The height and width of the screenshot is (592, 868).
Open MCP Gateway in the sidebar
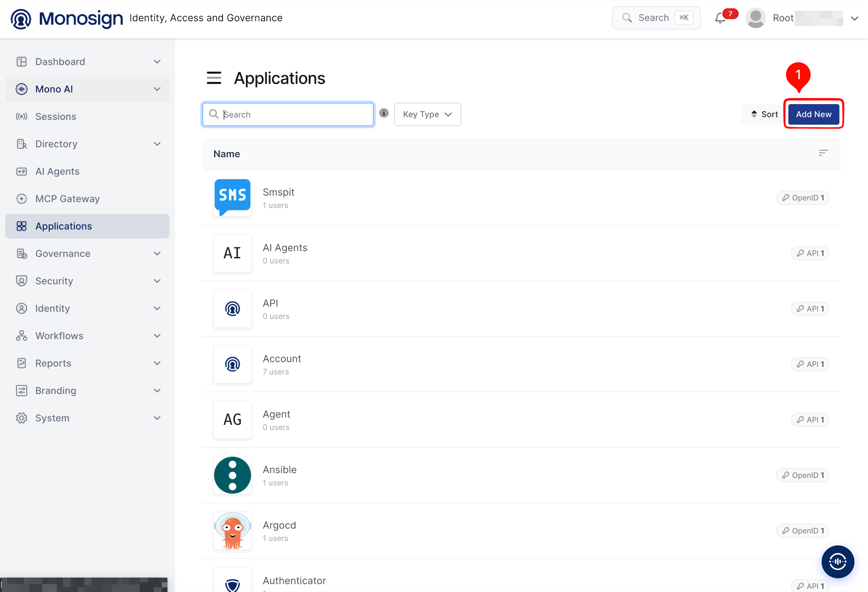tap(87, 198)
